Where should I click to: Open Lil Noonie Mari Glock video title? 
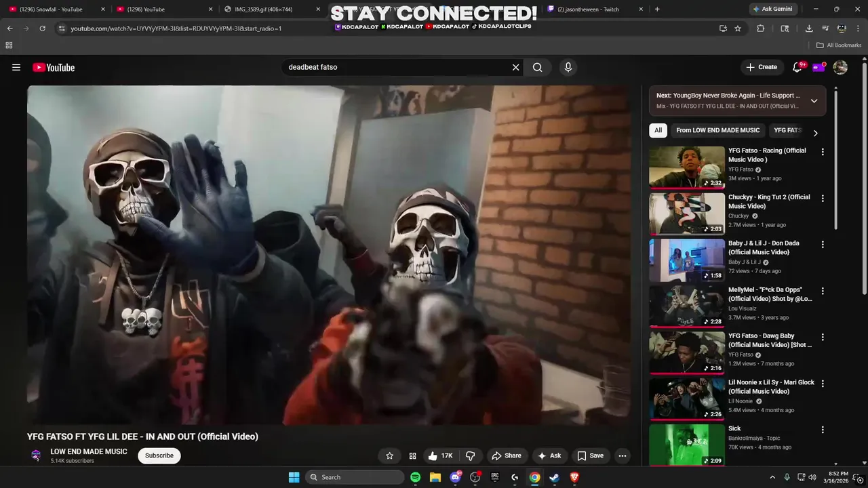click(x=771, y=387)
